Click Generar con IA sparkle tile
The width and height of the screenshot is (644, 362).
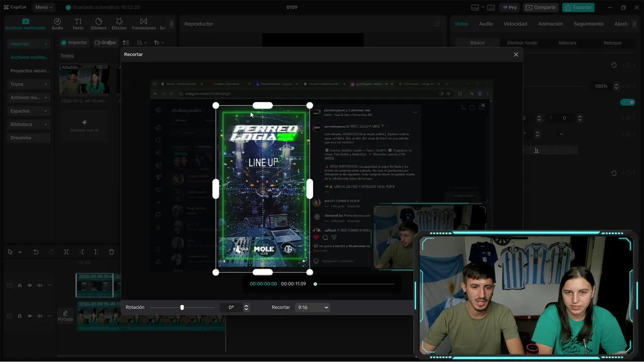pyautogui.click(x=84, y=125)
